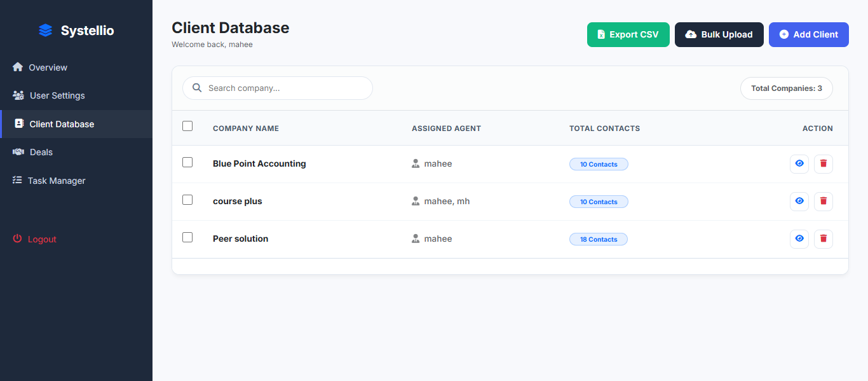
Task: Navigate to Task Manager
Action: click(56, 181)
